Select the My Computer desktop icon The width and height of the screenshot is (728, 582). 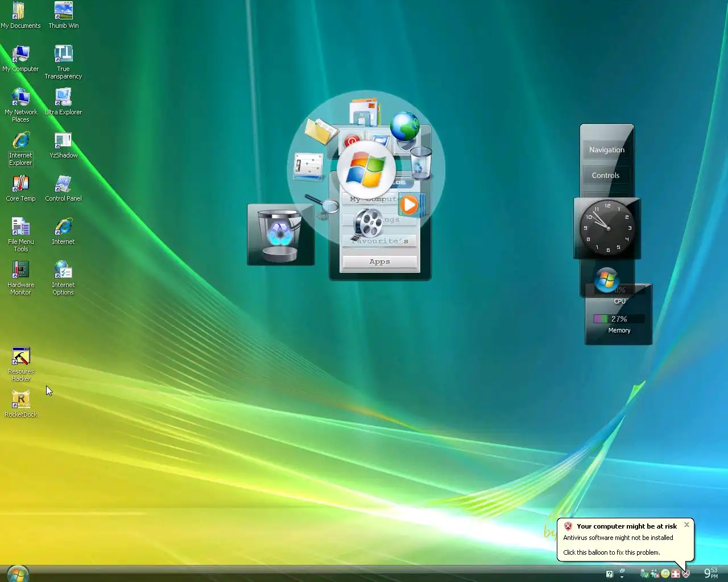tap(20, 59)
